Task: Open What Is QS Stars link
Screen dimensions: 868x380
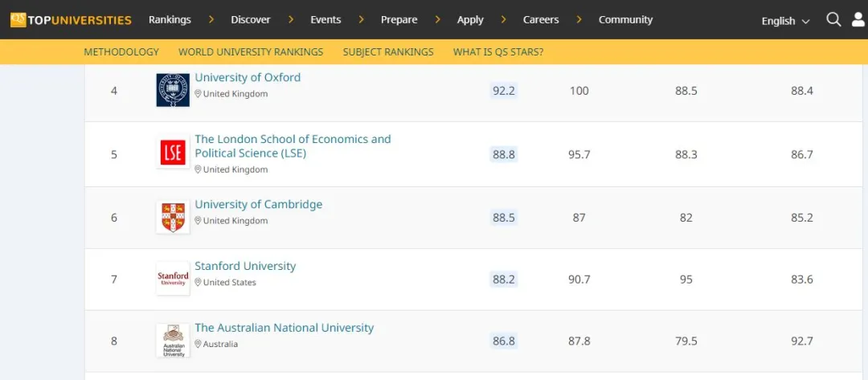Action: (498, 52)
